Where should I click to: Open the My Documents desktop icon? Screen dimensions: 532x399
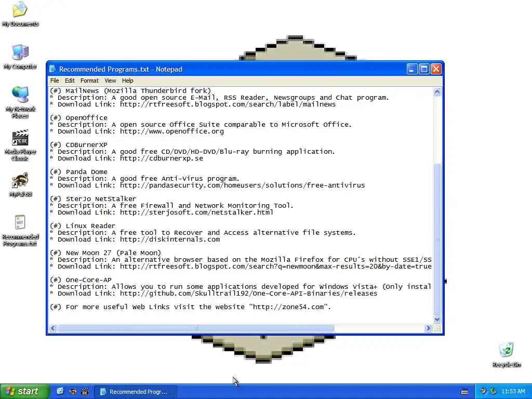point(20,14)
